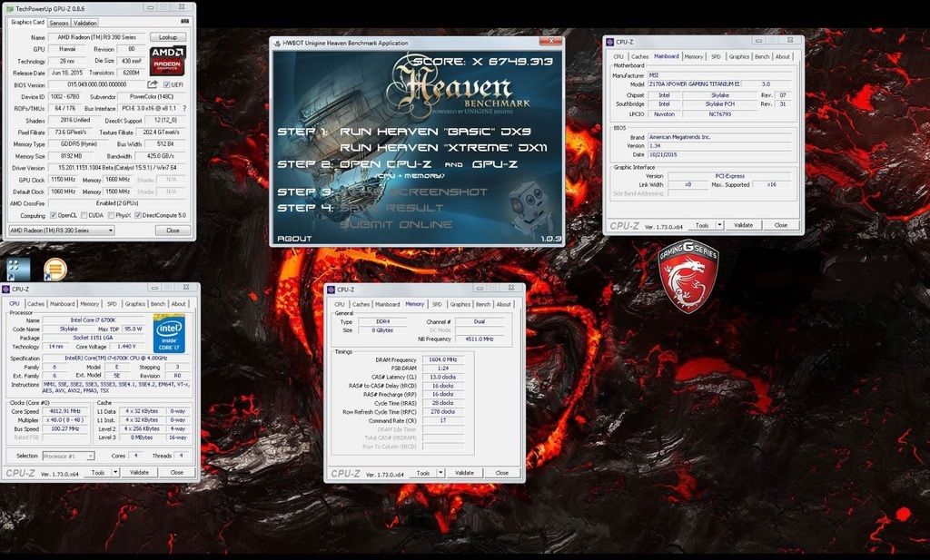The image size is (930, 560).
Task: Toggle the DirectCompute 5.0 checkbox
Action: [x=138, y=216]
